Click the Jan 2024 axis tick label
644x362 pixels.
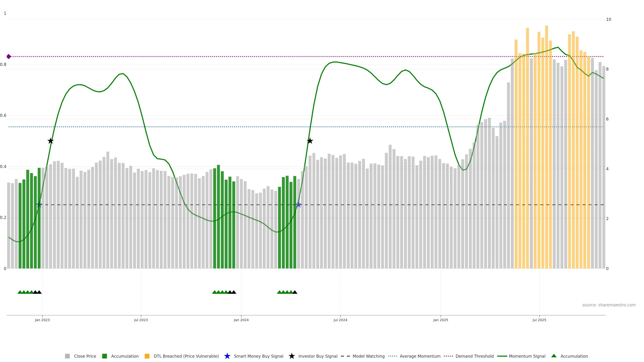tap(241, 320)
